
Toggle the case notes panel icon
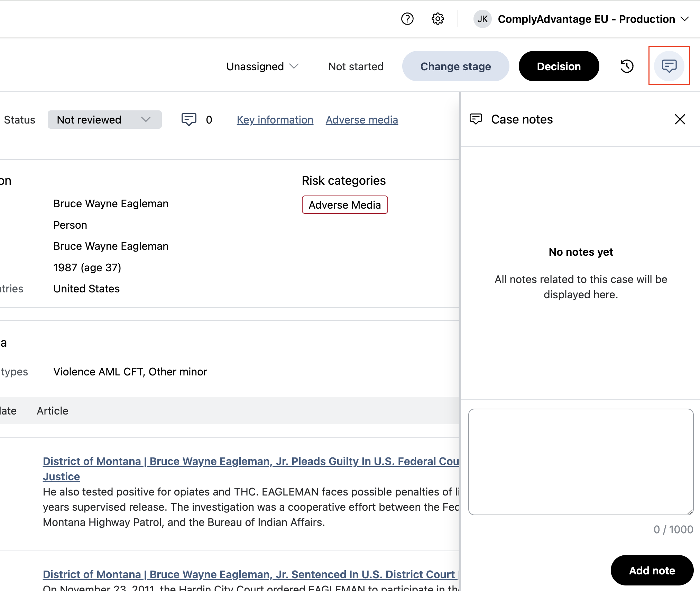coord(669,66)
